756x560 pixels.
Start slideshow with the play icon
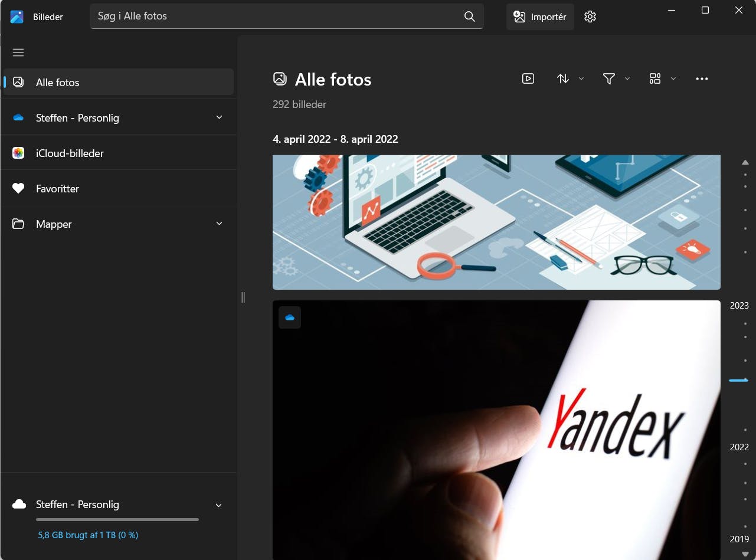pos(528,78)
